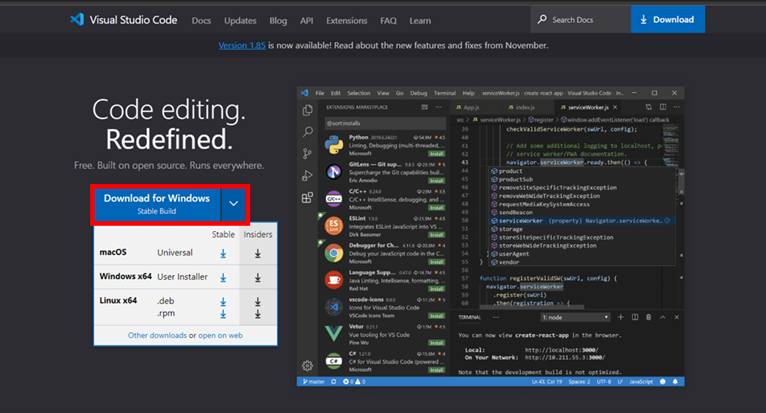Select serviceWorker suggestion in autocomplete list
The image size is (766, 413).
coord(582,221)
